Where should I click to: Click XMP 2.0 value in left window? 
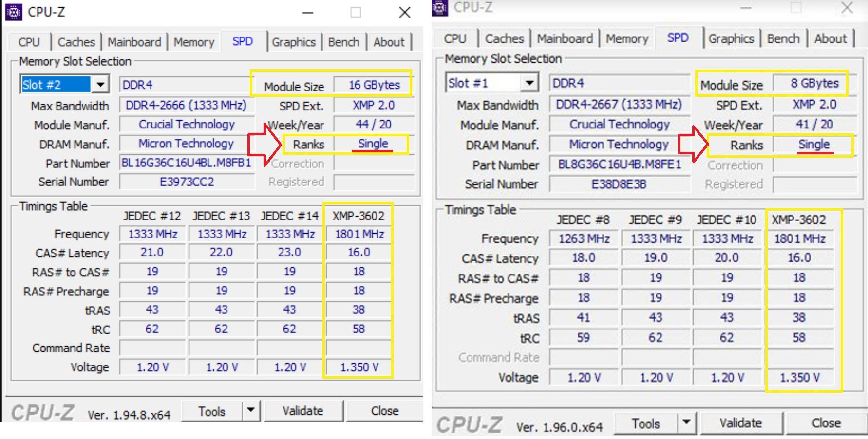coord(374,105)
